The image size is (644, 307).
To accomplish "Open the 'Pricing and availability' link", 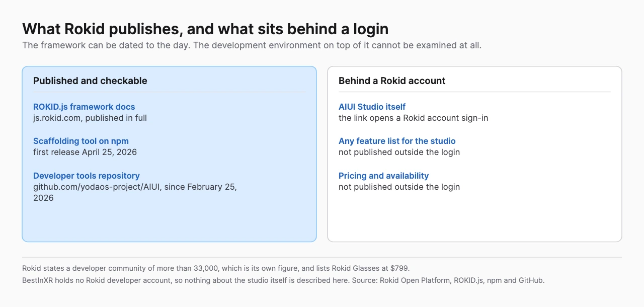I will [384, 176].
